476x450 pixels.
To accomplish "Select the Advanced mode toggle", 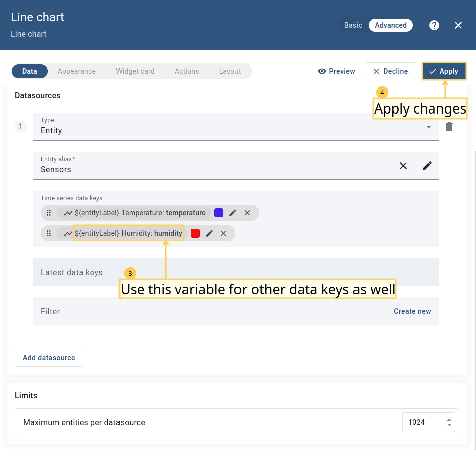I will pyautogui.click(x=390, y=25).
